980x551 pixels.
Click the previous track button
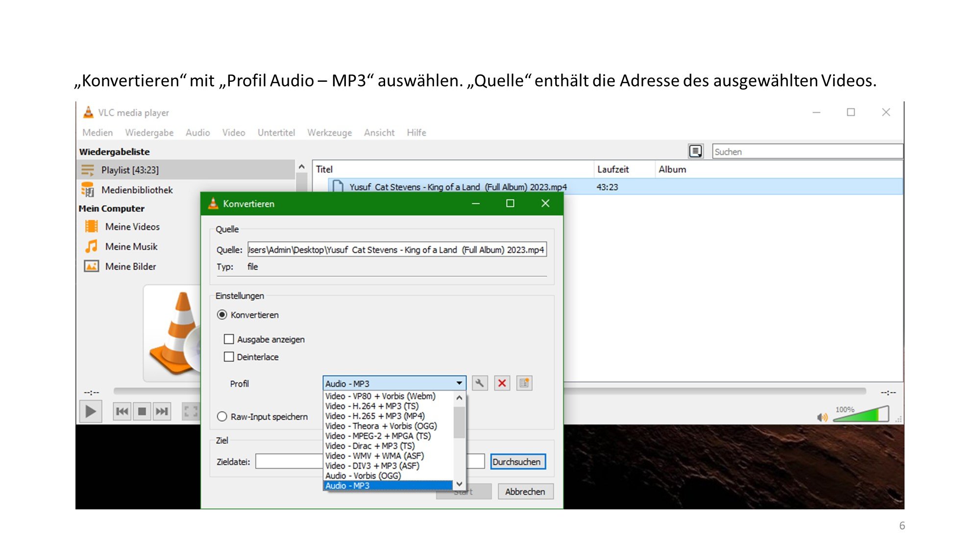pyautogui.click(x=122, y=411)
